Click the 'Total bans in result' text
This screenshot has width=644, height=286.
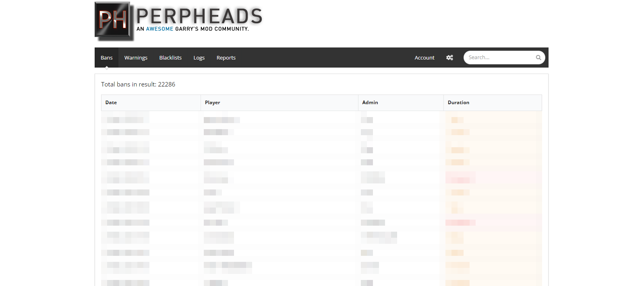pyautogui.click(x=138, y=84)
